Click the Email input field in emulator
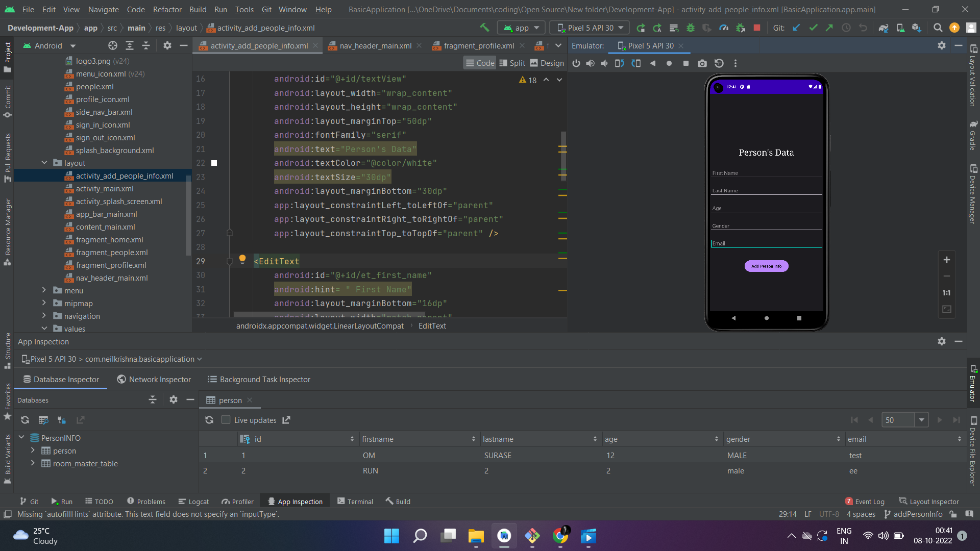The height and width of the screenshot is (551, 980). tap(766, 243)
